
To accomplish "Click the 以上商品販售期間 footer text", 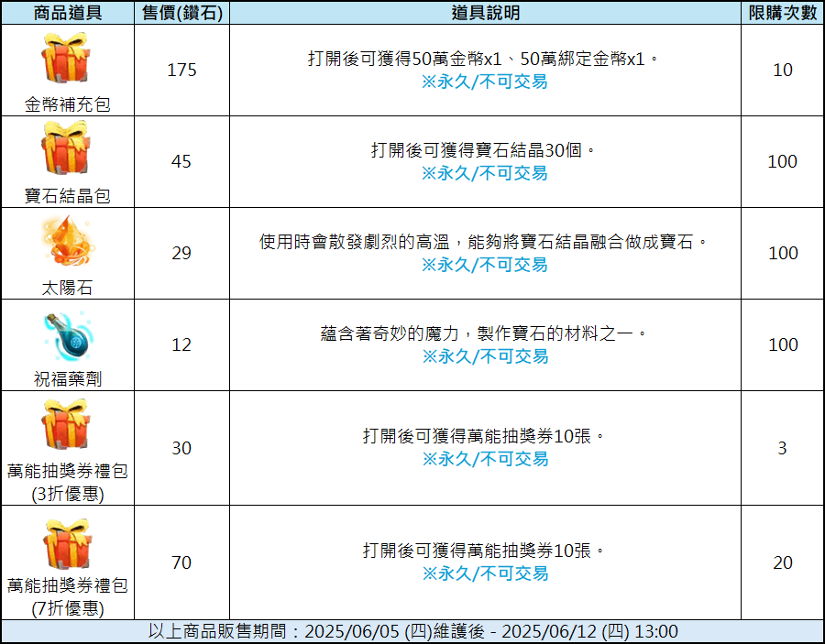I will click(412, 631).
